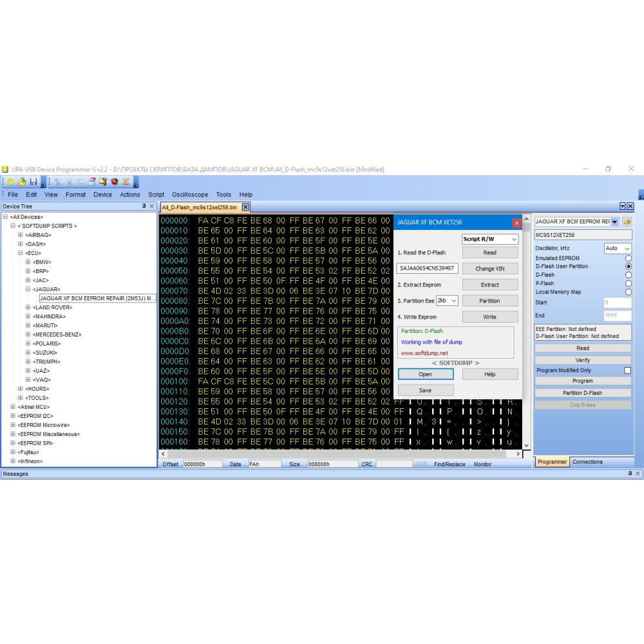The image size is (644, 644).
Task: Select the P-Flash radio button
Action: coord(629,283)
